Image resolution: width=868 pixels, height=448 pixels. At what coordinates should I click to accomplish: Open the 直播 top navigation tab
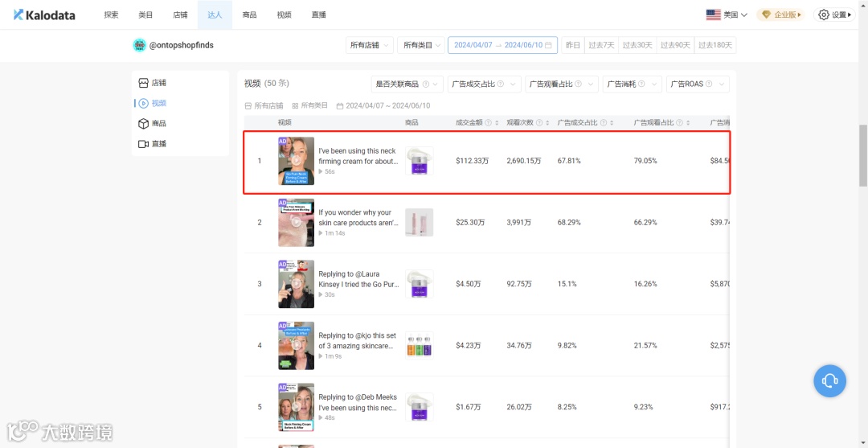[x=319, y=15]
